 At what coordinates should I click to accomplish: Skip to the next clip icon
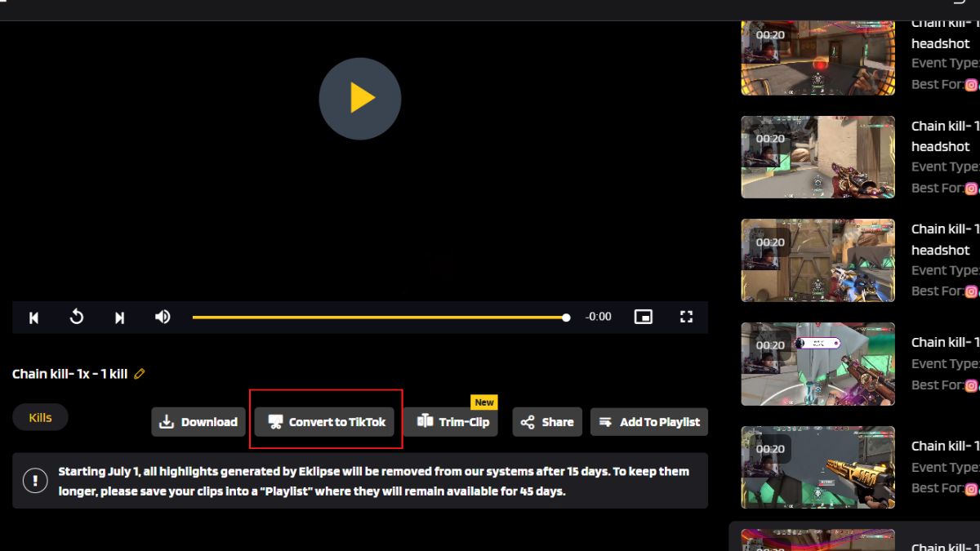coord(119,317)
